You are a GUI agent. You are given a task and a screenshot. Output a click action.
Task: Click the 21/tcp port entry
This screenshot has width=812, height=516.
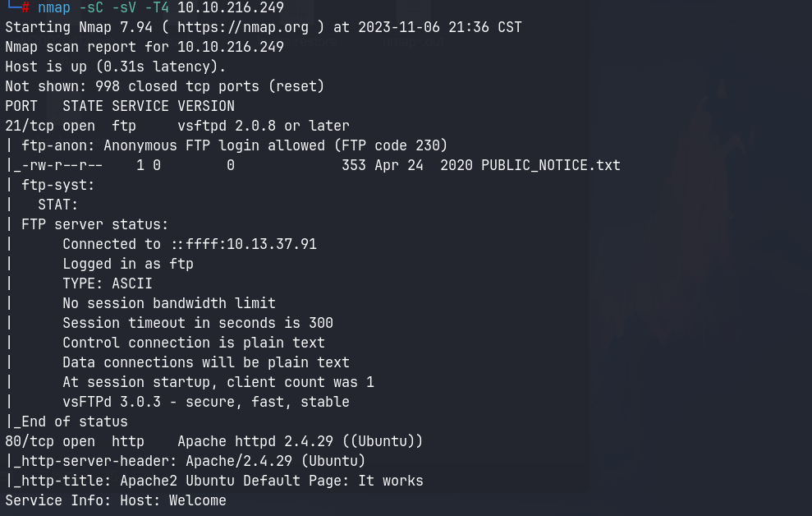pyautogui.click(x=30, y=126)
